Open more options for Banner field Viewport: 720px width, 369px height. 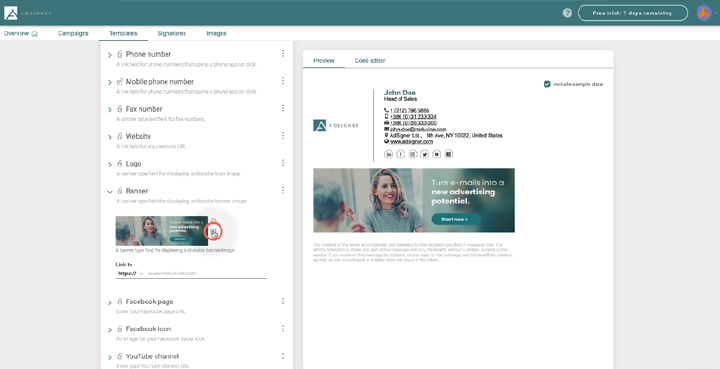(x=283, y=190)
